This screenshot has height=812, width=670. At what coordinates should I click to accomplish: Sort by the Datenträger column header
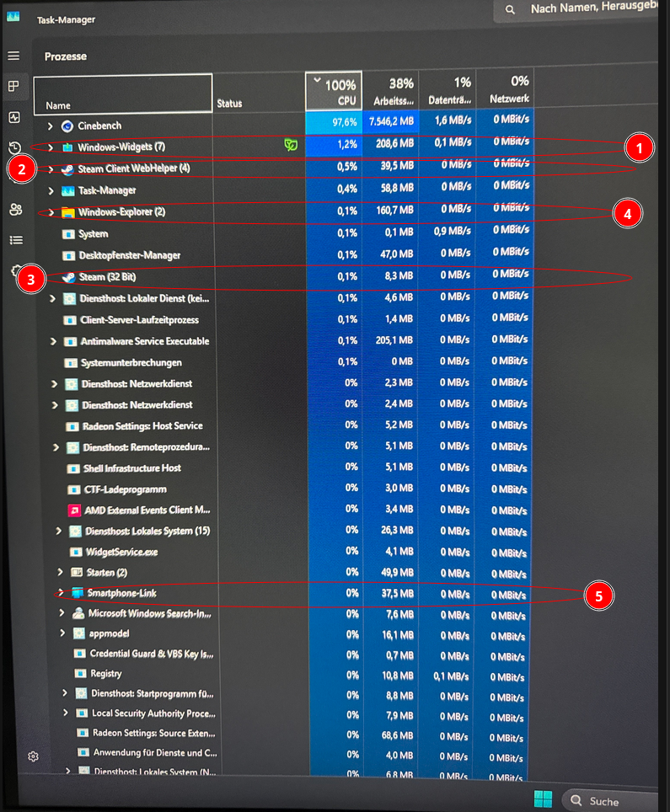(448, 91)
